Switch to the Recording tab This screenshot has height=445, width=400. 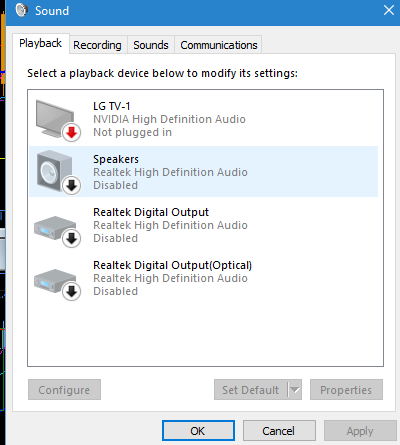pyautogui.click(x=97, y=45)
